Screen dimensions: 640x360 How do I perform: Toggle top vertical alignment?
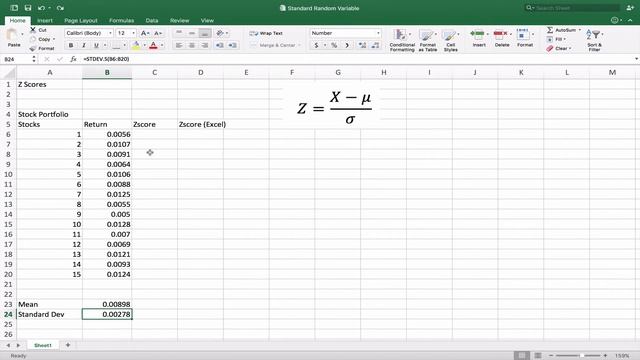[x=179, y=33]
